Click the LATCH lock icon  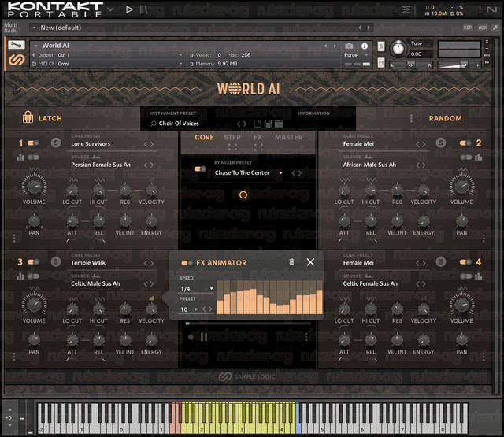pos(28,117)
